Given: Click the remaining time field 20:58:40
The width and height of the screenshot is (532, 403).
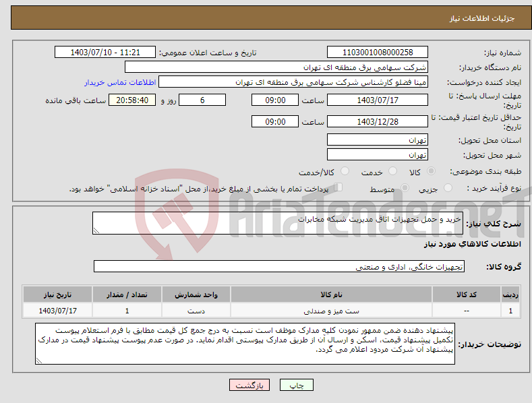Looking at the screenshot, I should click(132, 100).
